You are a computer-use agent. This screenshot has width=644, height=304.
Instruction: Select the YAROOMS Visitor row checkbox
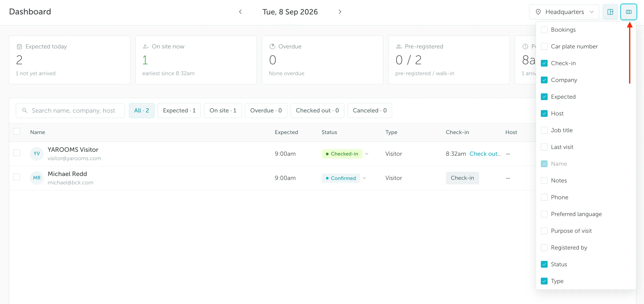pyautogui.click(x=17, y=152)
